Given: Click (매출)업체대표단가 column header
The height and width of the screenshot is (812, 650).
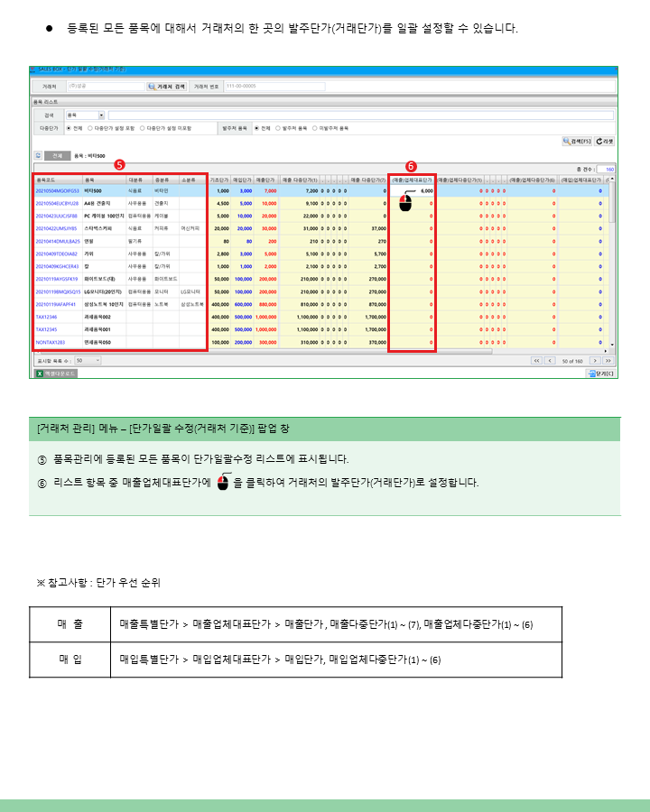Looking at the screenshot, I should [x=412, y=180].
